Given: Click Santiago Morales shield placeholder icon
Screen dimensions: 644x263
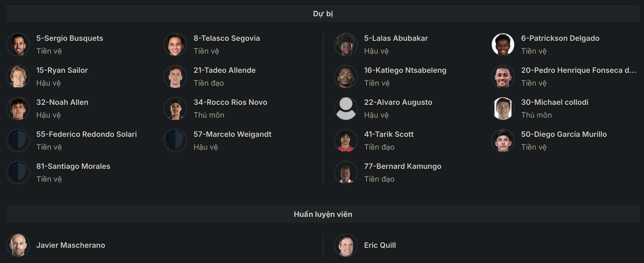Looking at the screenshot, I should [18, 173].
